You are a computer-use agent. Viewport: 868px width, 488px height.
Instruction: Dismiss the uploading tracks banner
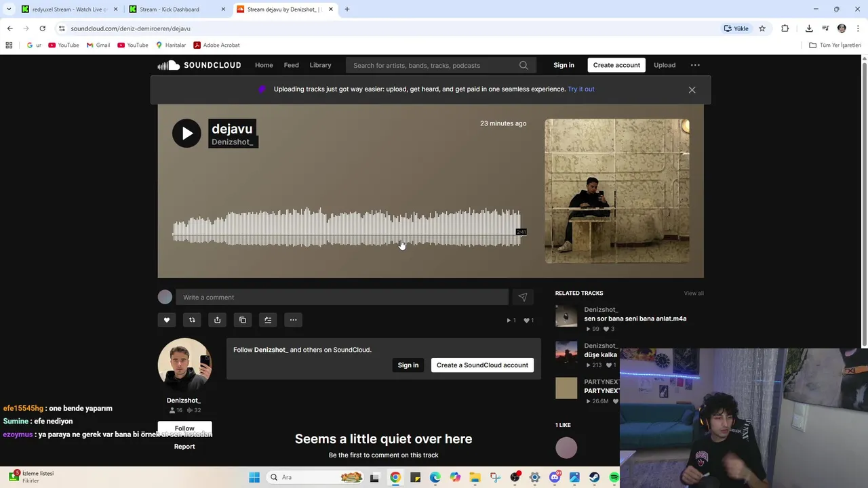pos(692,89)
